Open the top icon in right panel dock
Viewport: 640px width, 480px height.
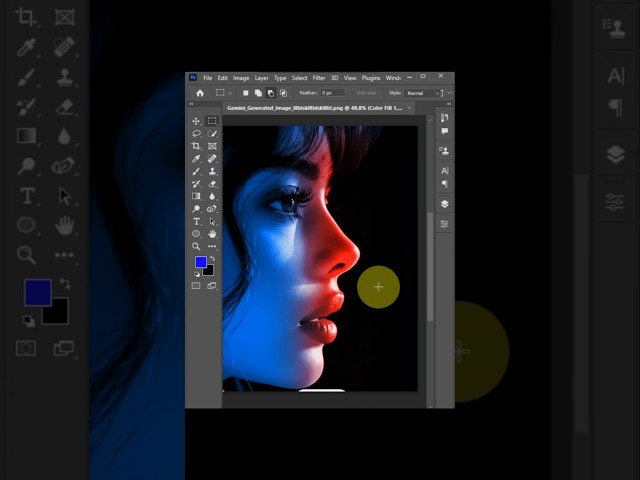tap(444, 118)
